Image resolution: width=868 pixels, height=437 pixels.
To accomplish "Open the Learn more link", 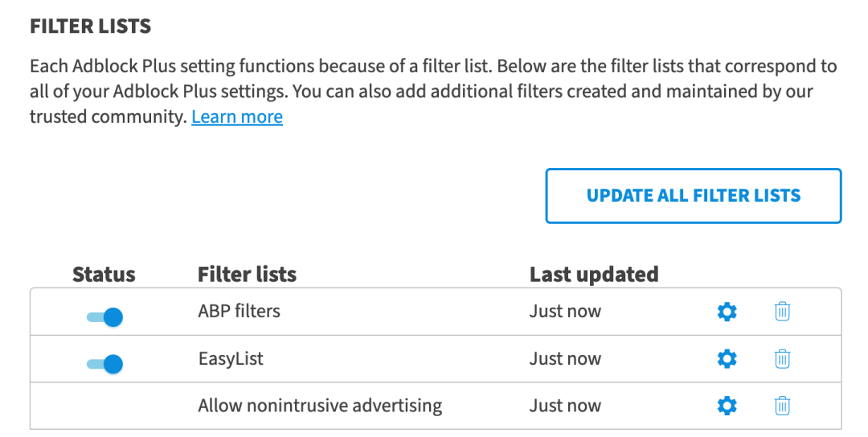I will coord(237,117).
